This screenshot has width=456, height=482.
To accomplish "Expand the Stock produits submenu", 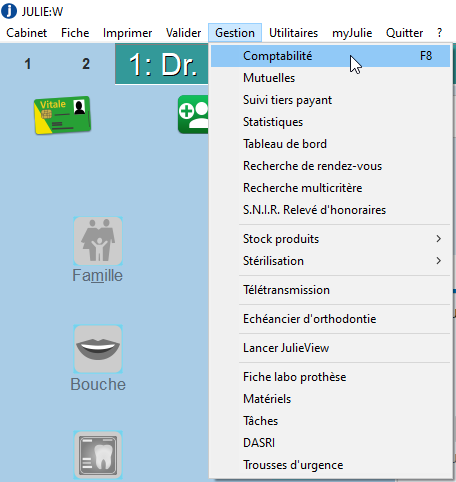I will [330, 239].
